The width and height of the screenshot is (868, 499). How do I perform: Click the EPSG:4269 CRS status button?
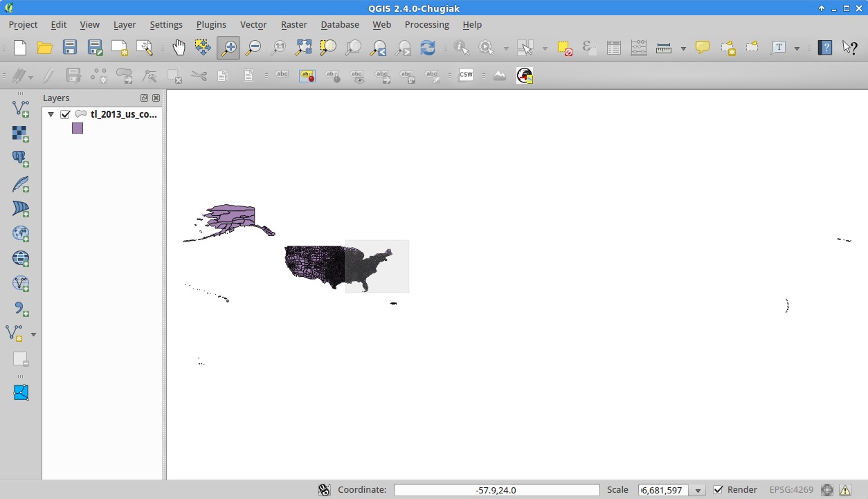[x=791, y=490]
